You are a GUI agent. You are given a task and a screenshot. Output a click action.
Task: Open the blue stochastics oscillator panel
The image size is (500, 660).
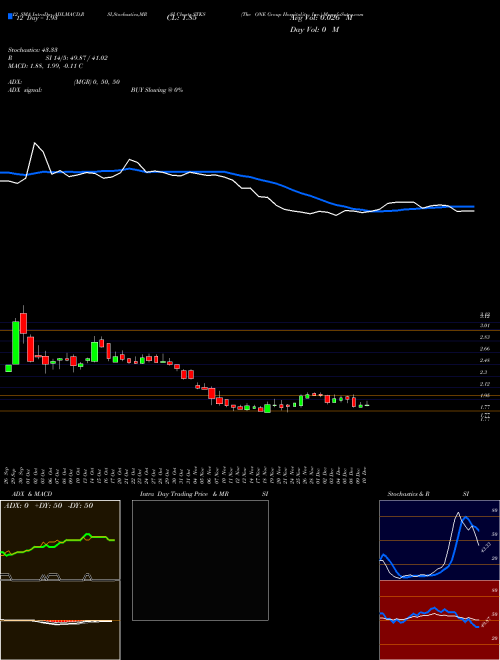tap(439, 540)
